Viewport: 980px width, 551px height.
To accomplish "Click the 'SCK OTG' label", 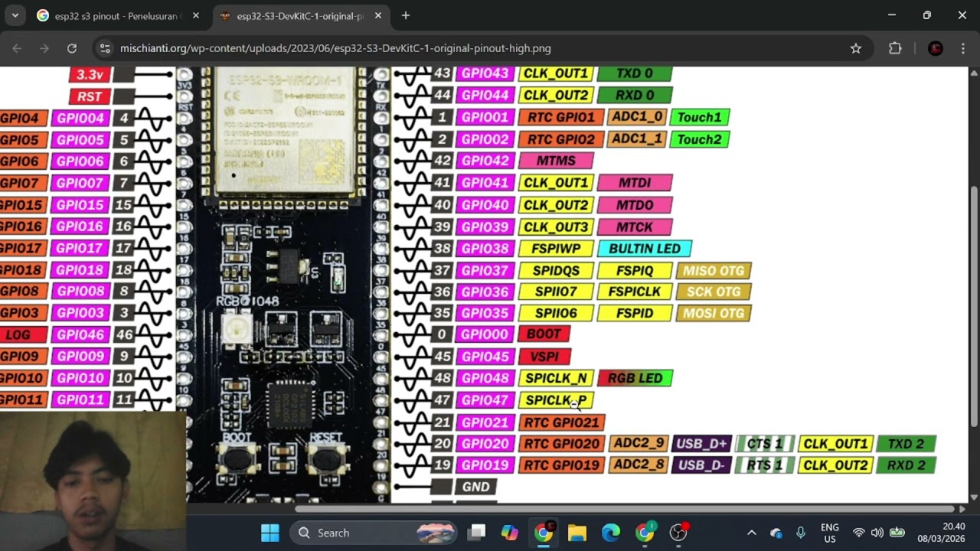I will 714,292.
